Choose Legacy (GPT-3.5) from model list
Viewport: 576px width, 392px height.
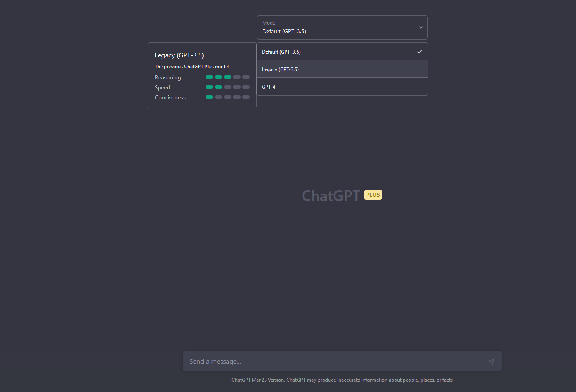pos(342,69)
